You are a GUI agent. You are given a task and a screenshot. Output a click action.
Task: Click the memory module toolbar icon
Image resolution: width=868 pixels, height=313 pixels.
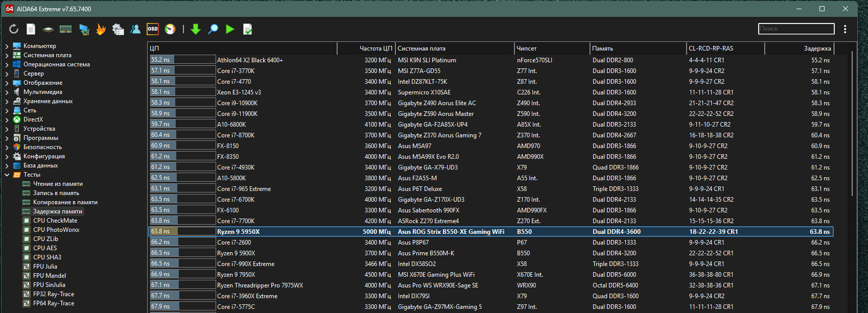65,29
